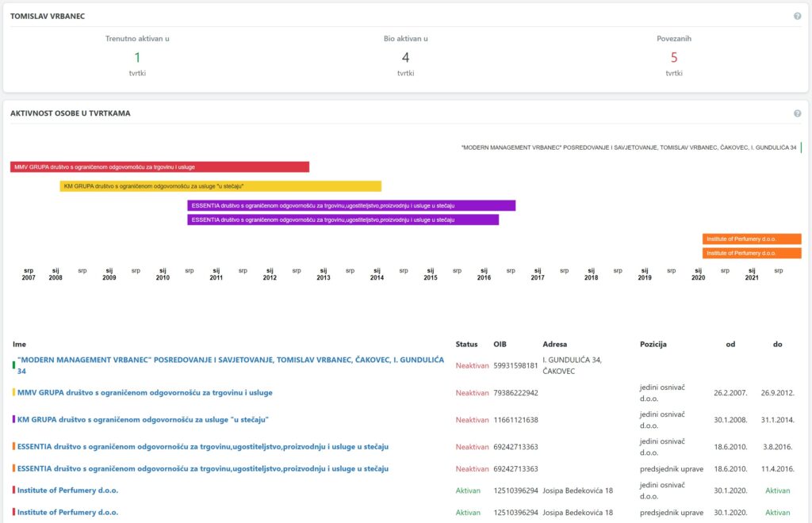Click the 'Pozicija' column header
This screenshot has height=523, width=812.
653,345
